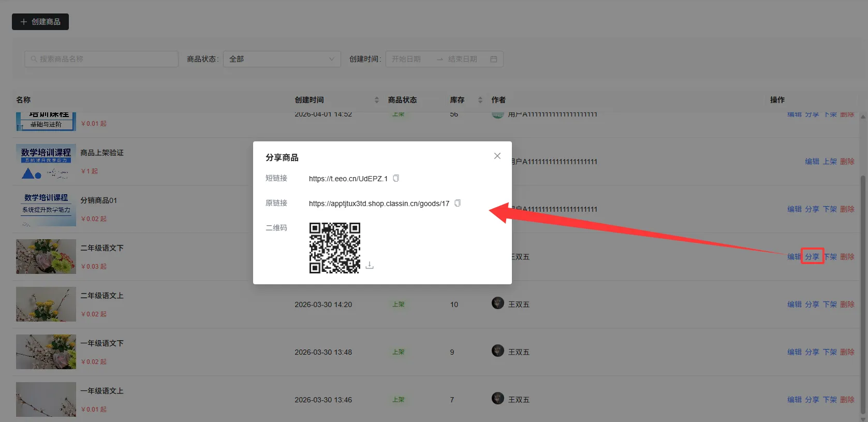868x422 pixels.
Task: Click the date 2026-03-30 13:46
Action: coord(323,400)
